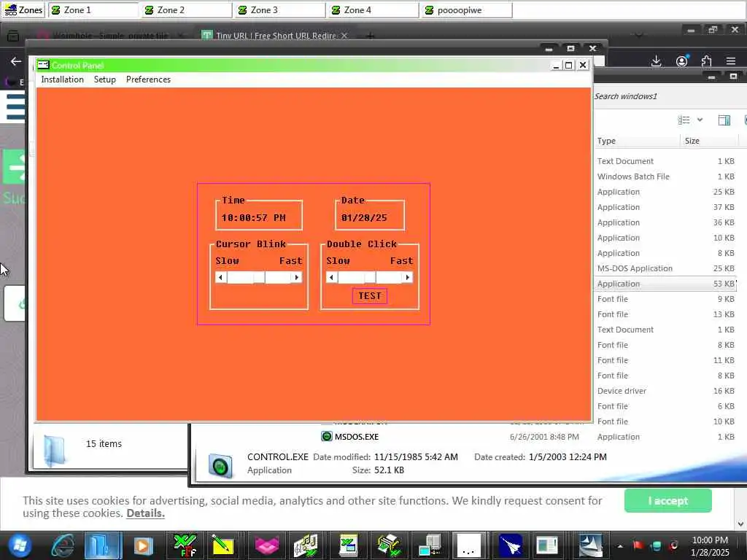Screen dimensions: 747x560
Task: Open the newspaper layout taskbar icon
Action: coord(546,545)
